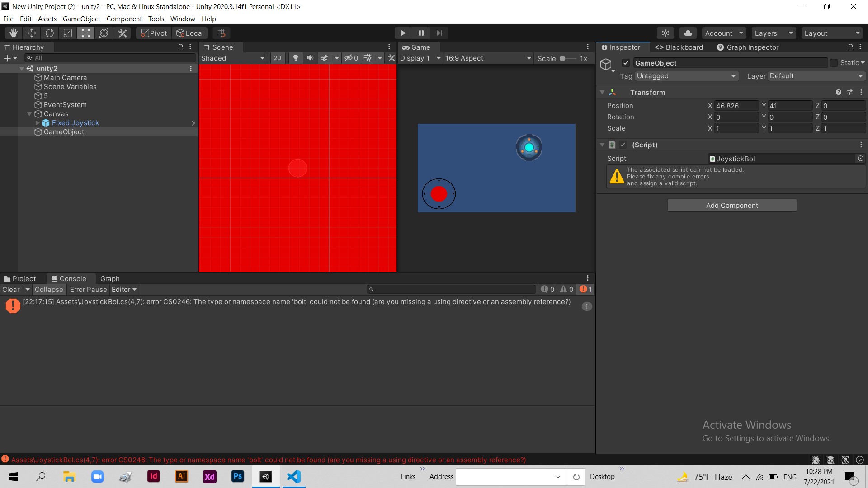Open the Shaded draw mode dropdown
This screenshot has height=488, width=868.
[x=233, y=58]
